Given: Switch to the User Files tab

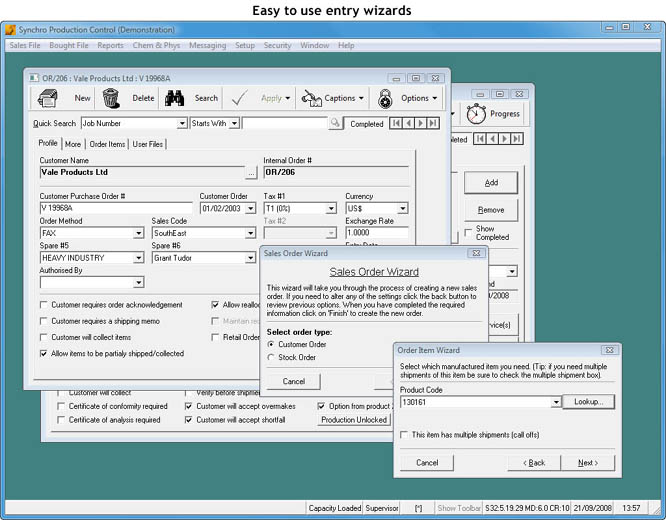Looking at the screenshot, I should [147, 144].
